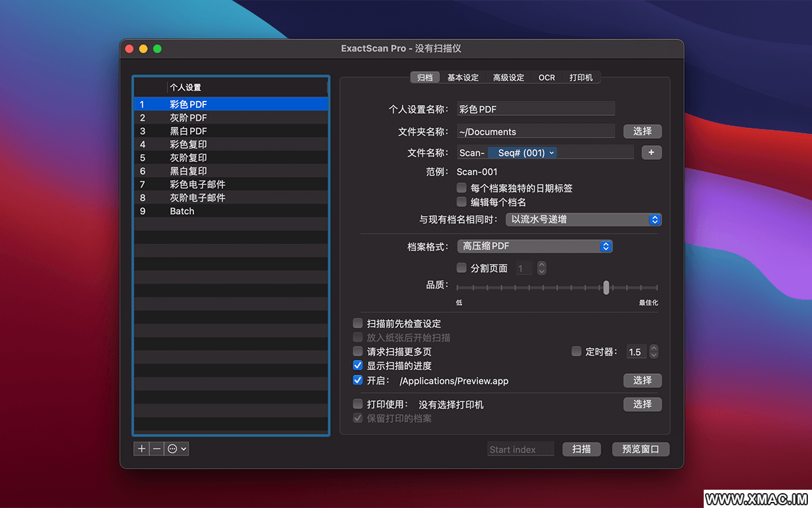Click 分割页面 page count stepper
Viewport: 812px width, 508px height.
541,269
